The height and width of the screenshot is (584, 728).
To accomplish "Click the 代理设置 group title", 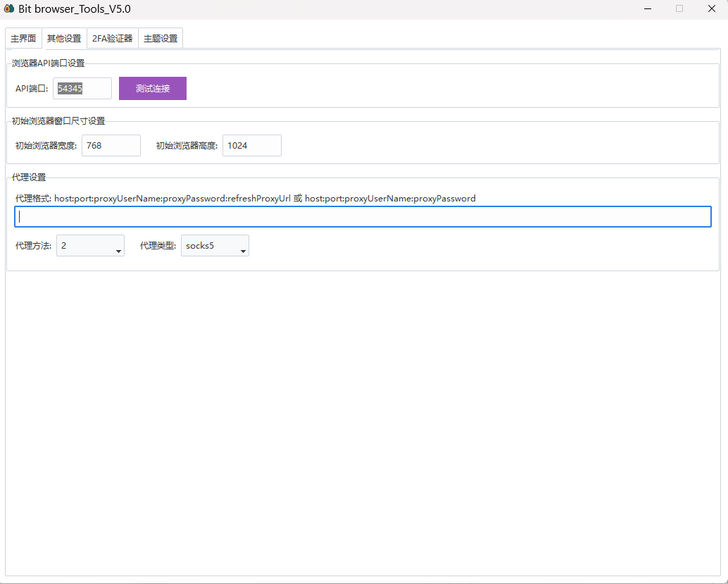I will (29, 177).
